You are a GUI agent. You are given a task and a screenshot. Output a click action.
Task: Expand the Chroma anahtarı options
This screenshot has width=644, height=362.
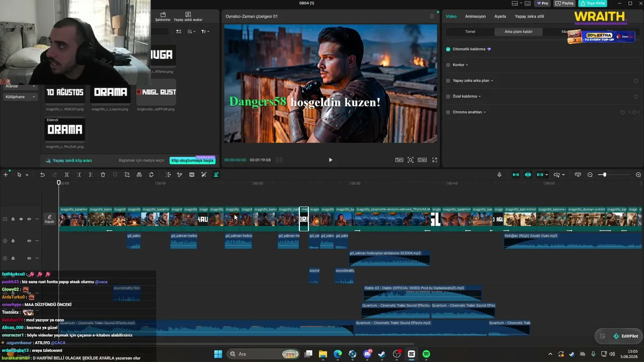(x=485, y=112)
